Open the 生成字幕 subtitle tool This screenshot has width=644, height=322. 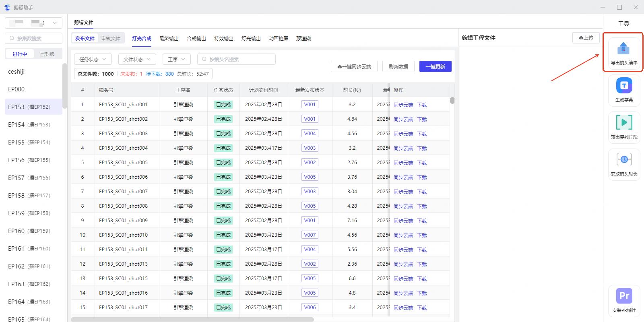(x=624, y=86)
